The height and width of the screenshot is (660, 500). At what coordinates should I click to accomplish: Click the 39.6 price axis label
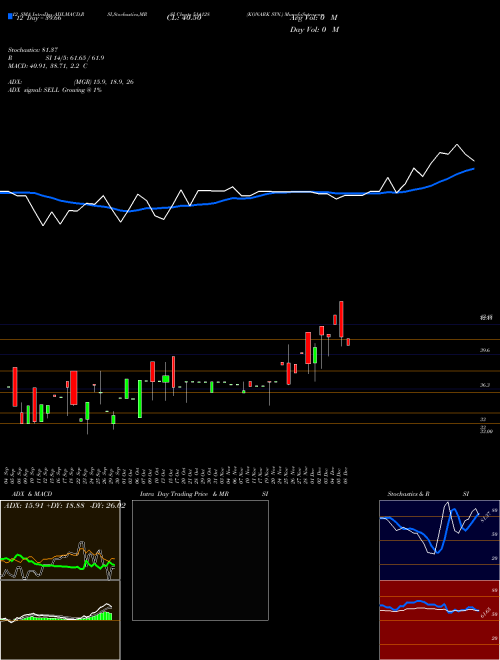pyautogui.click(x=485, y=350)
